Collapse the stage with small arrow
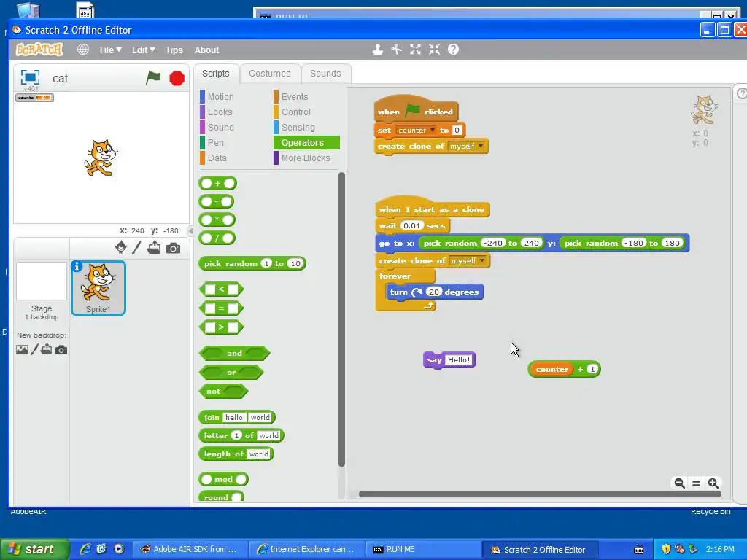The image size is (747, 560). pos(190,230)
